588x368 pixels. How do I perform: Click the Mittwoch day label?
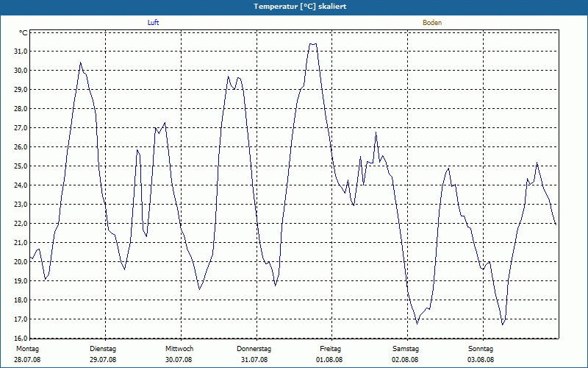179,349
